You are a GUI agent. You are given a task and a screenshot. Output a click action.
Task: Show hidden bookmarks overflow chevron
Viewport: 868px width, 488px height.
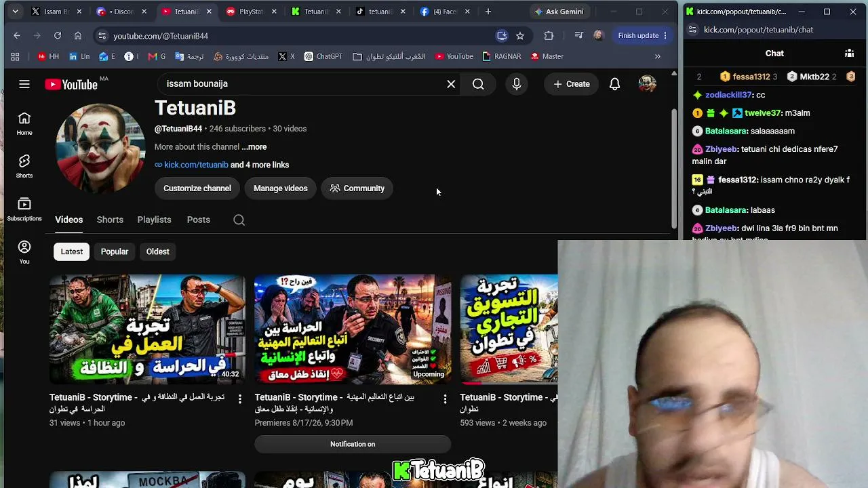pyautogui.click(x=657, y=56)
